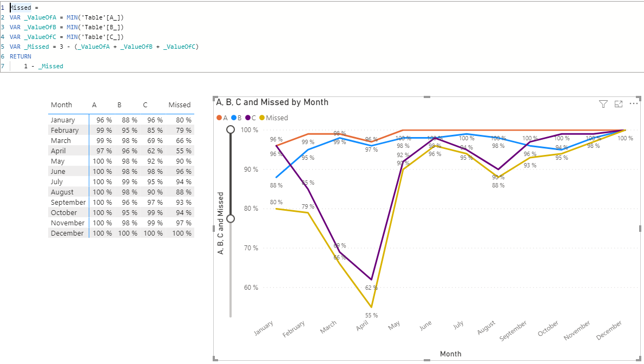The image size is (644, 364).
Task: Select the May row label
Action: pos(57,161)
